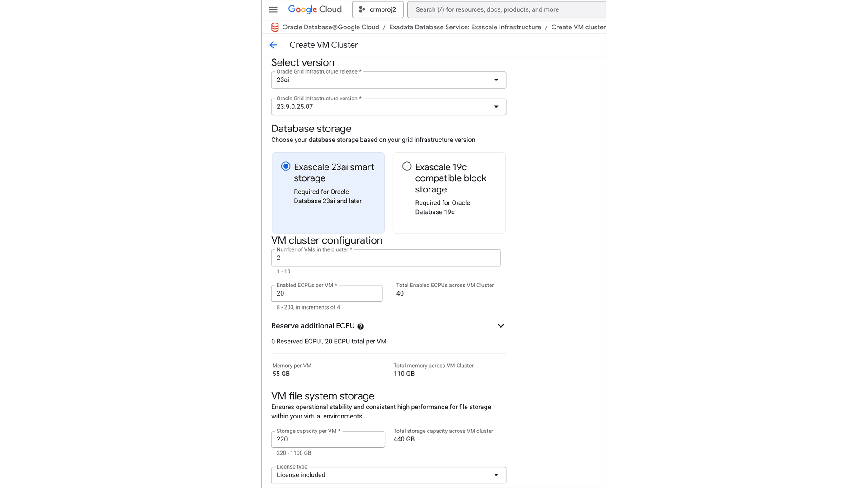
Task: Open the Oracle Grid Infrastructure version dropdown
Action: pos(495,107)
